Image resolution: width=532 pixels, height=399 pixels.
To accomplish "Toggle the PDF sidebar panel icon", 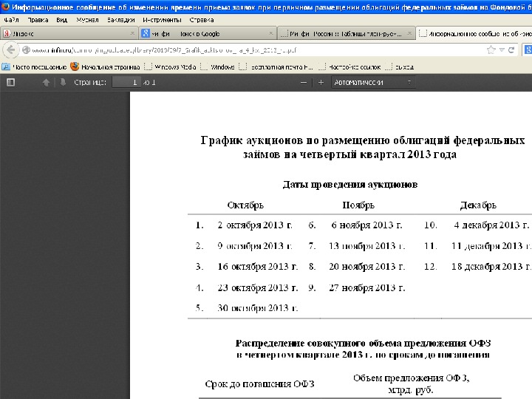I will tap(10, 83).
